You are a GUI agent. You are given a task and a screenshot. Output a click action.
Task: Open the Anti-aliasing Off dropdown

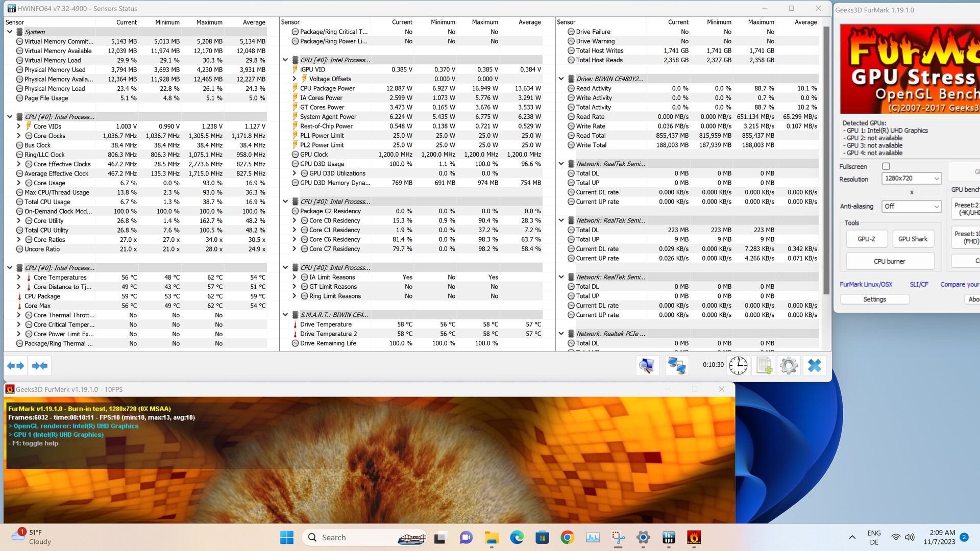coord(911,206)
